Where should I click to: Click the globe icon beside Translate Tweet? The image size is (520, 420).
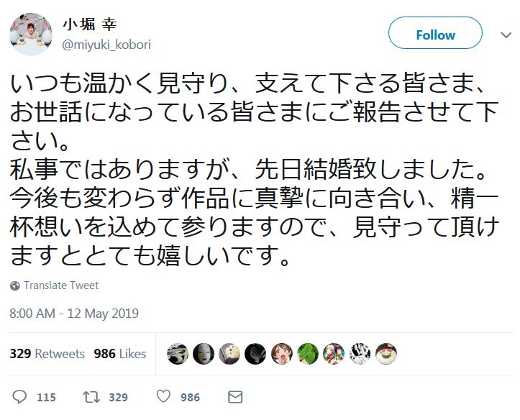15,286
